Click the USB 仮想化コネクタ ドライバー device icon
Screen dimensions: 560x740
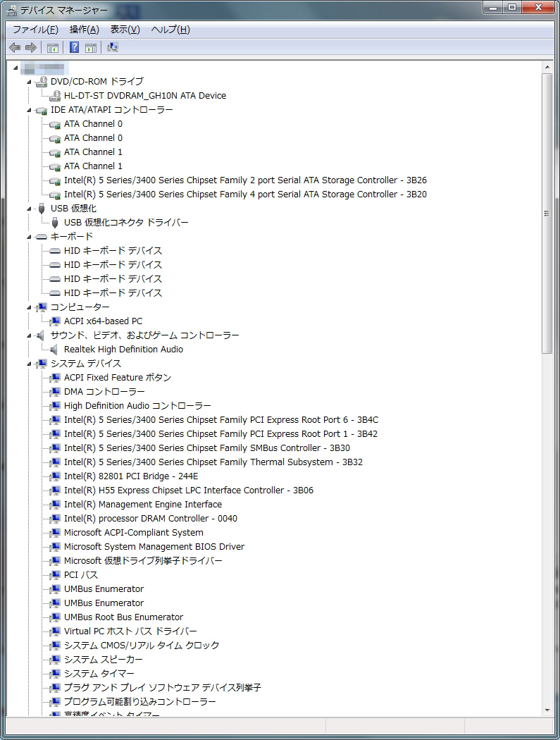point(55,222)
